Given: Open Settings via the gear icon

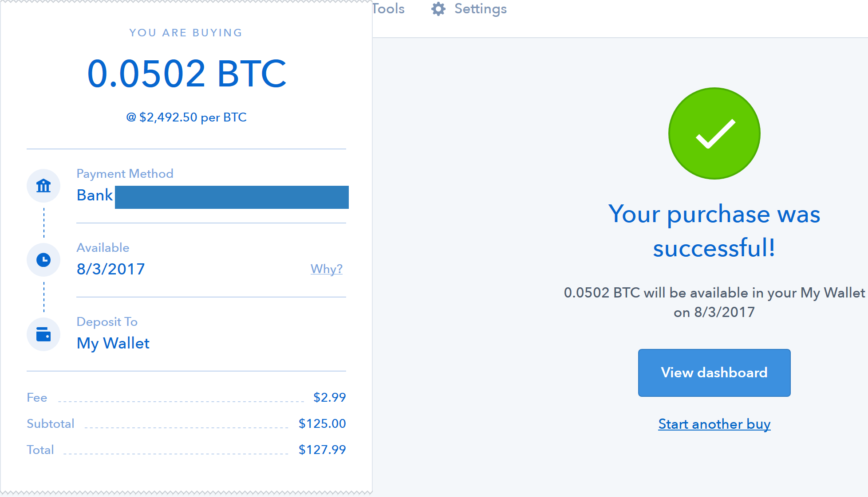Looking at the screenshot, I should coord(438,9).
